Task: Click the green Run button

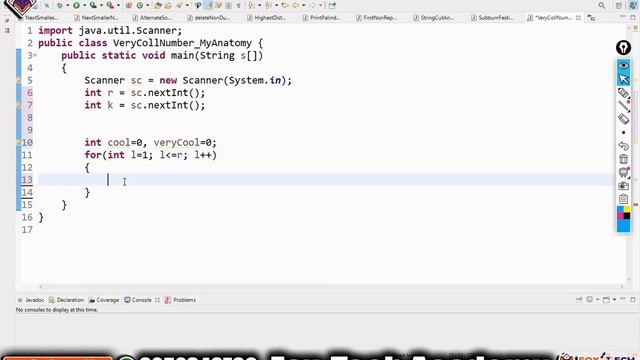Action: 76,5
